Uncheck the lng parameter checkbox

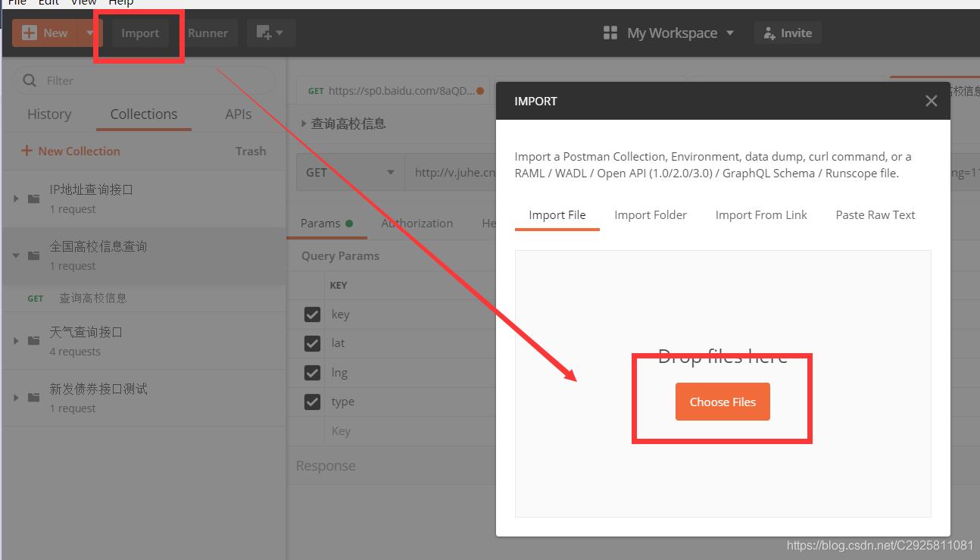(x=312, y=373)
